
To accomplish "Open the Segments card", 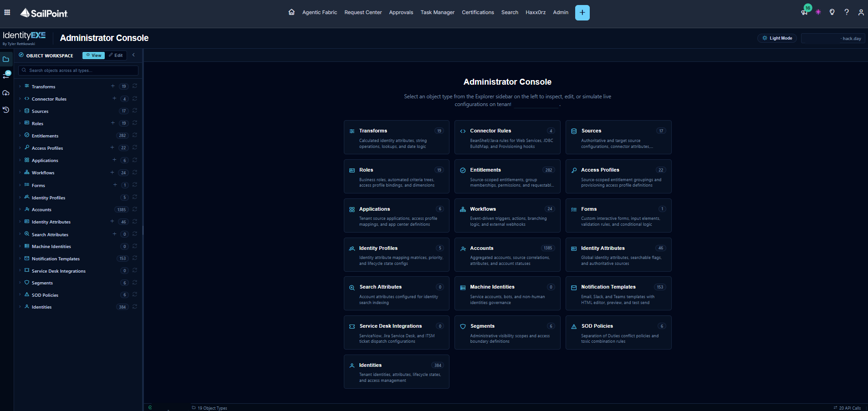I will (x=507, y=333).
